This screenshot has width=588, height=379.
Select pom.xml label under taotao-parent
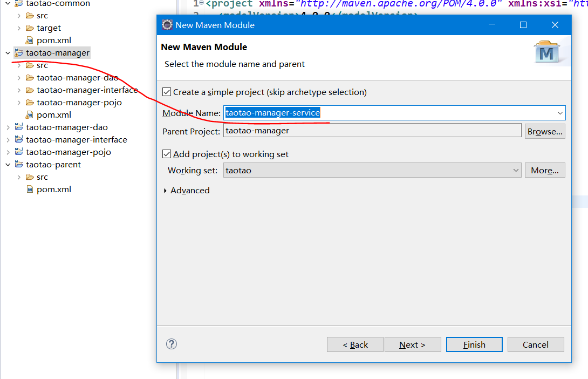(x=53, y=189)
